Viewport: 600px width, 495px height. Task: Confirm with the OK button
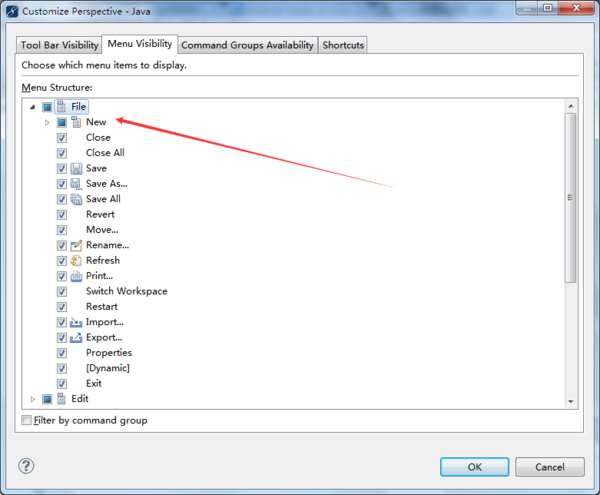click(x=474, y=467)
